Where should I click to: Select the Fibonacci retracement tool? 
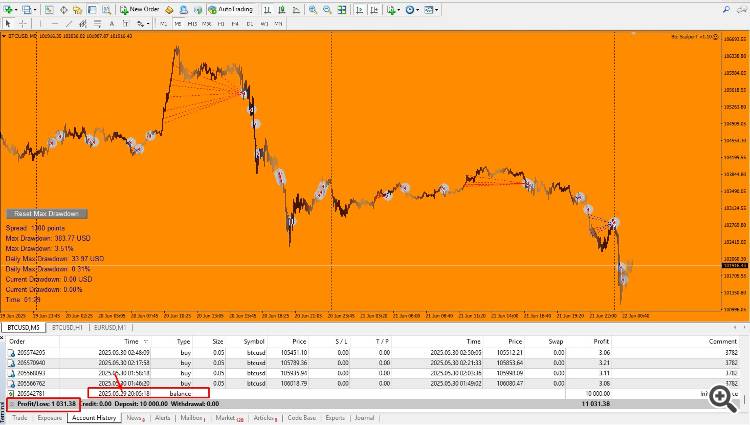97,23
